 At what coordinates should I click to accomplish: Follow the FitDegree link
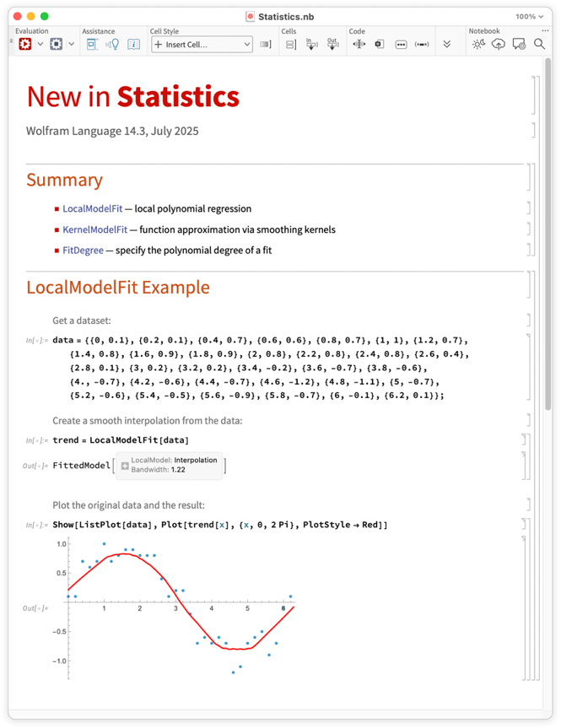click(x=84, y=251)
